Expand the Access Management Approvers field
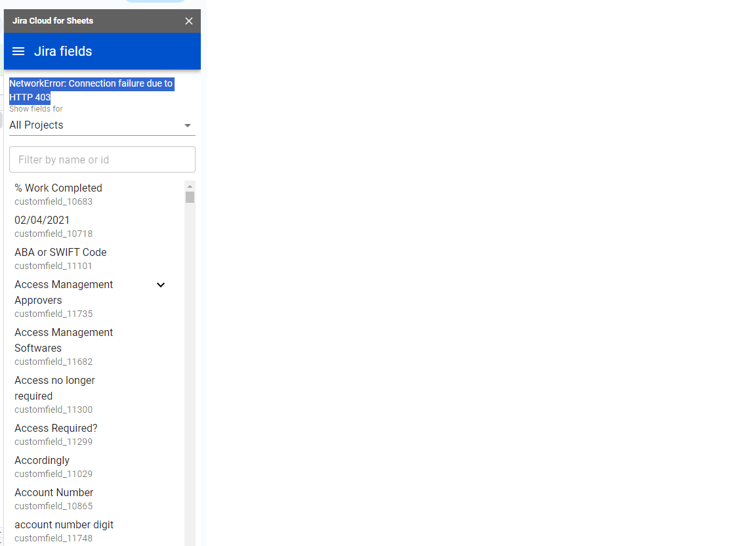The image size is (756, 546). click(x=161, y=285)
